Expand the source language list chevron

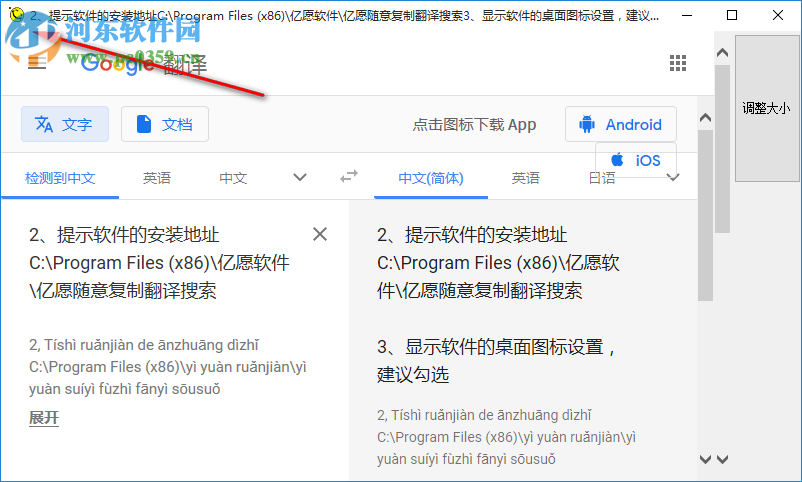300,178
